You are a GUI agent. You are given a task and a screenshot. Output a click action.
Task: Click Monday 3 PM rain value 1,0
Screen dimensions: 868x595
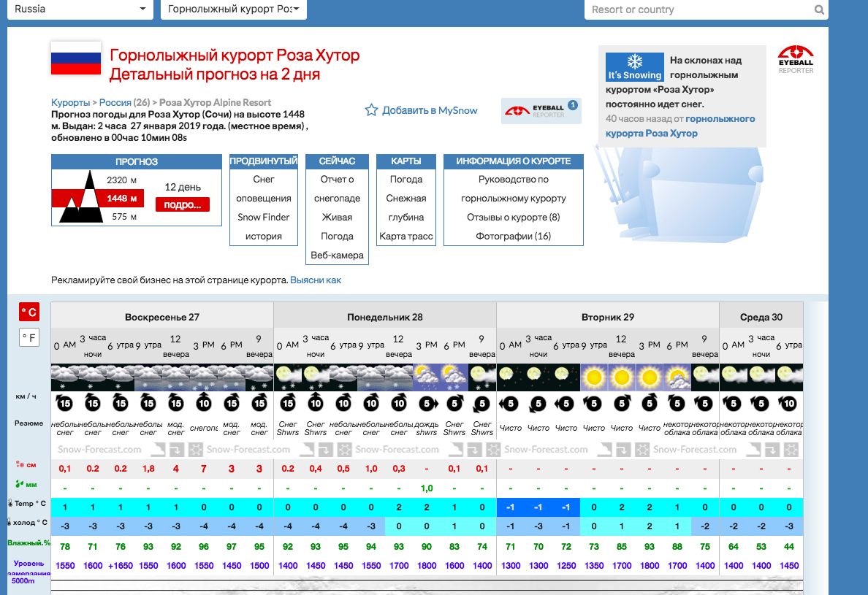pyautogui.click(x=427, y=488)
